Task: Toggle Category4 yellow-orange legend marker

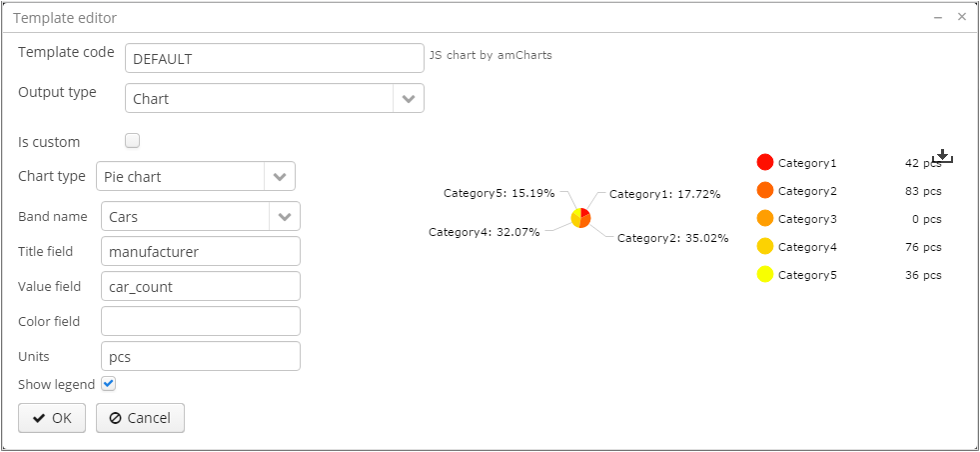Action: [765, 246]
